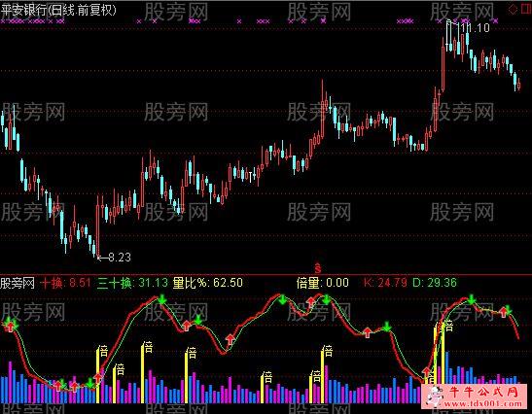Click the 量比%: 62.50 indicator label
The height and width of the screenshot is (414, 532).
tap(207, 283)
